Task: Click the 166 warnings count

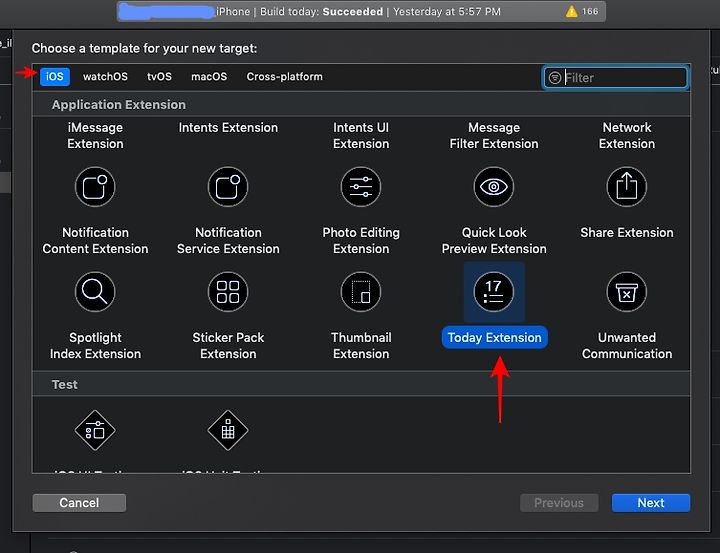Action: [x=590, y=11]
